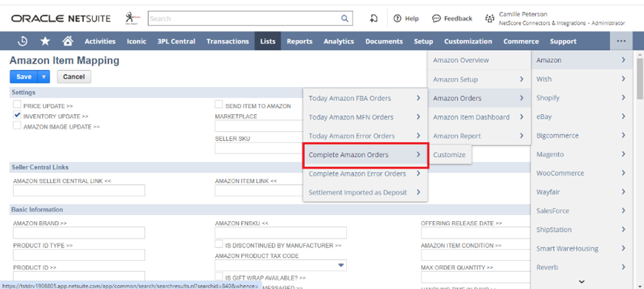Viewport: 644px width, 289px height.
Task: Open the Help question mark icon
Action: [397, 19]
